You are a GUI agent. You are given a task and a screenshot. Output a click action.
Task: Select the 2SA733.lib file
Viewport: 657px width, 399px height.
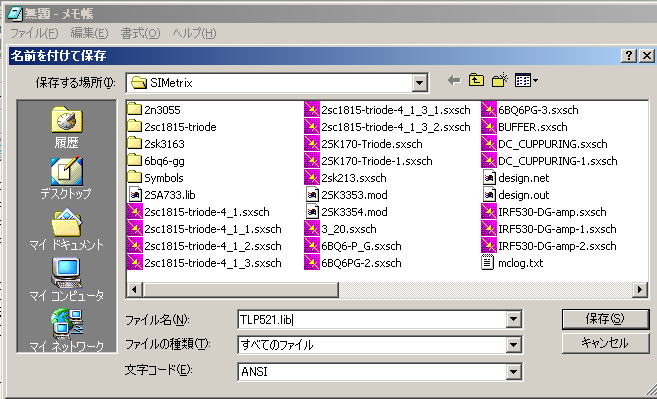(161, 195)
